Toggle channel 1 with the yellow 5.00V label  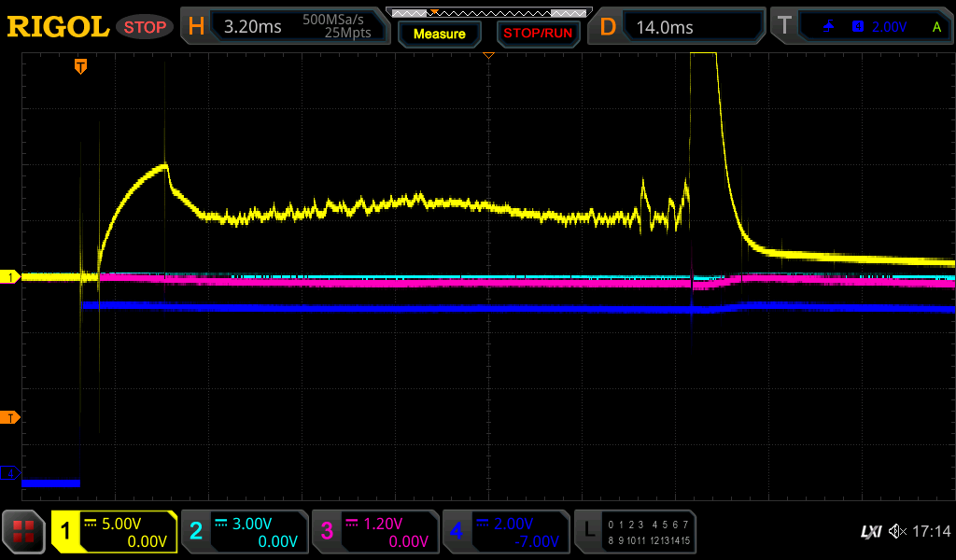(115, 532)
